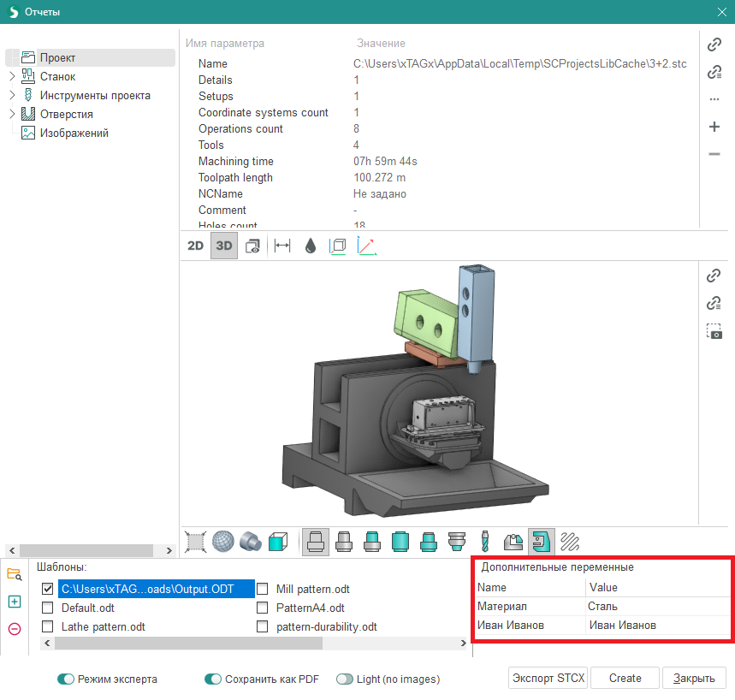Image resolution: width=735 pixels, height=700 pixels.
Task: Click the wireframe sphere view icon
Action: 222,541
